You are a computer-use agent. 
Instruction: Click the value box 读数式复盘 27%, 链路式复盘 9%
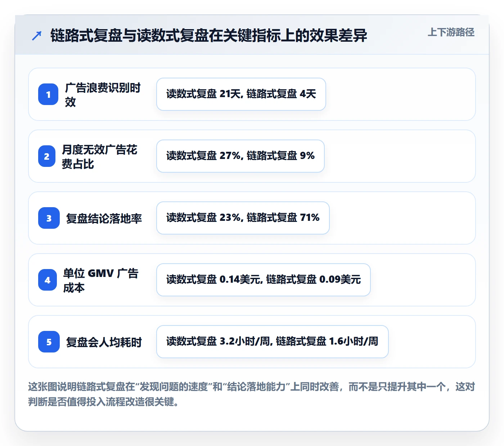point(240,156)
